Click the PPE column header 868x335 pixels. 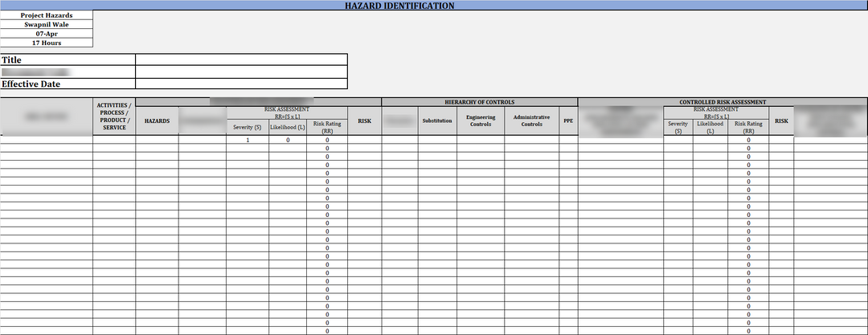tap(568, 121)
